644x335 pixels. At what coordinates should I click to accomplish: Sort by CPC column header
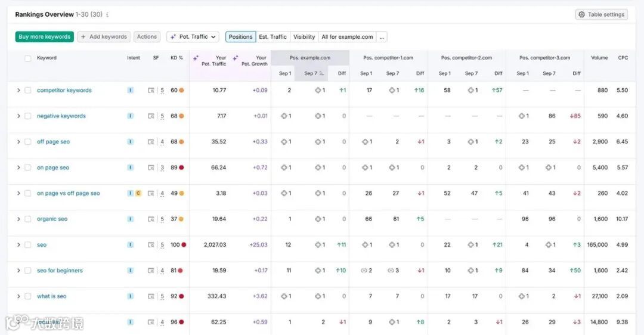coord(623,58)
